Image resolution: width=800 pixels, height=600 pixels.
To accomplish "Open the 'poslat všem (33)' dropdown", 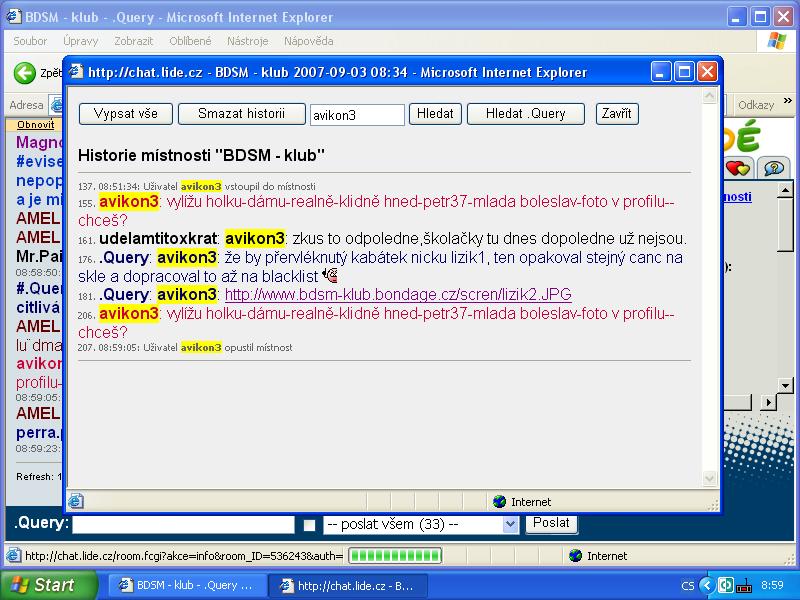I will coord(421,524).
